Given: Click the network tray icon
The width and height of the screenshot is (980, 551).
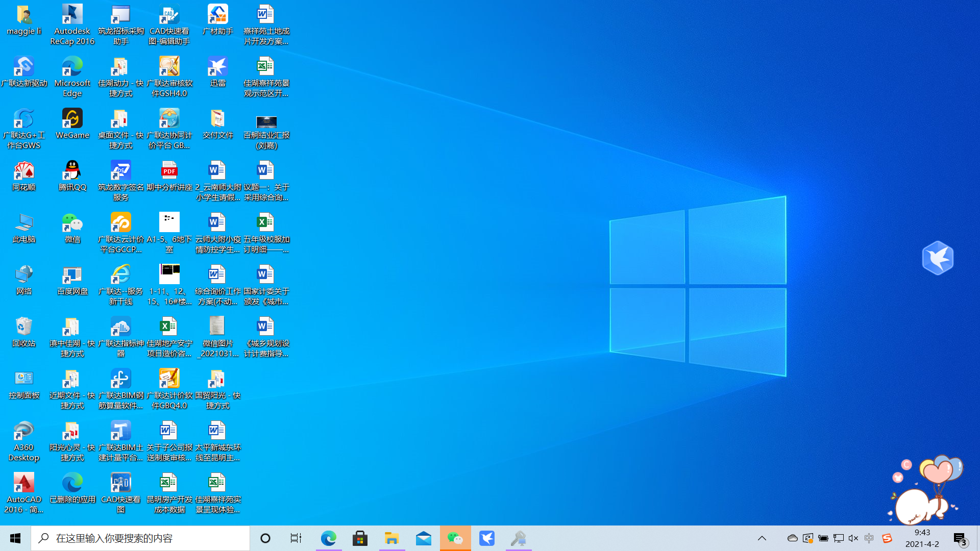Looking at the screenshot, I should pyautogui.click(x=839, y=538).
